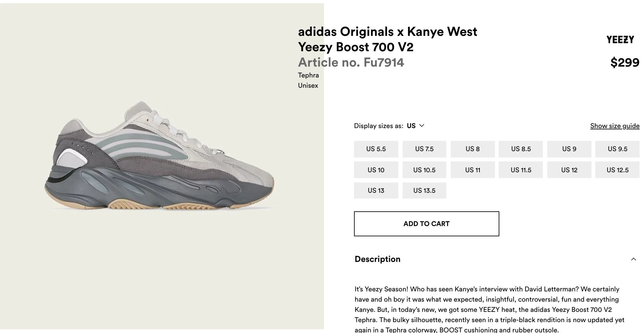Image resolution: width=644 pixels, height=333 pixels.
Task: Open the Show size guide link
Action: [615, 126]
